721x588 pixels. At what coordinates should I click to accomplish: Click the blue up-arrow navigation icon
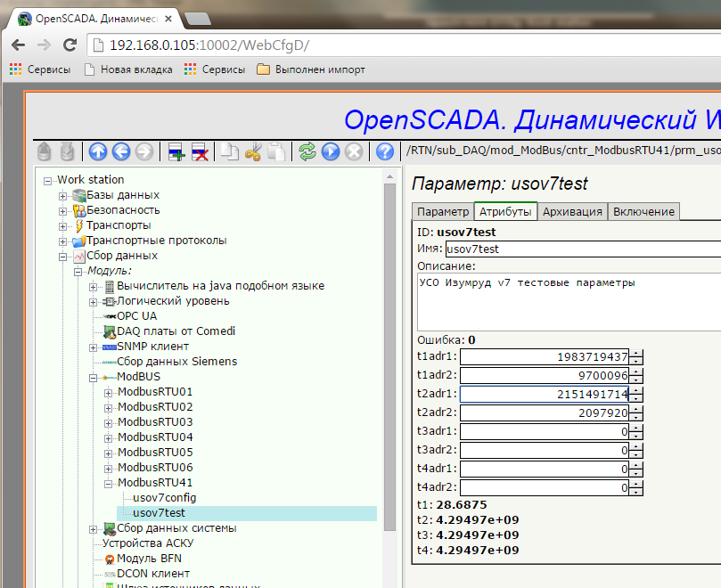tap(98, 151)
